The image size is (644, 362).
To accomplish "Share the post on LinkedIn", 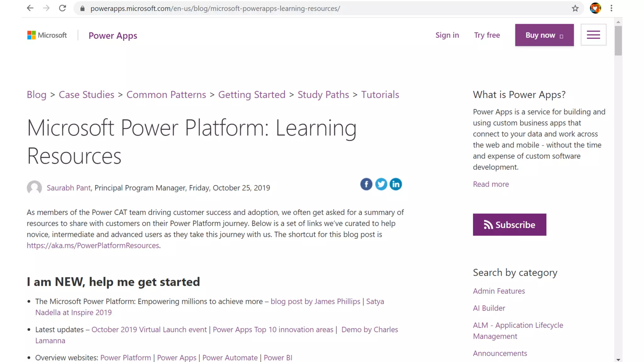I will tap(396, 184).
